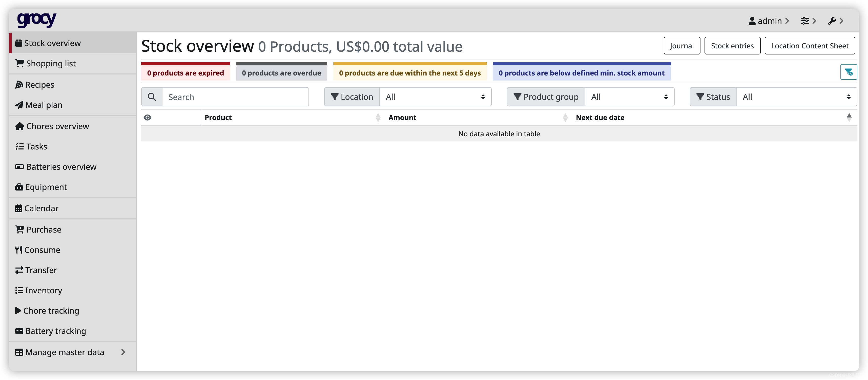This screenshot has height=380, width=868.
Task: Open the Location filter dropdown
Action: pos(435,97)
